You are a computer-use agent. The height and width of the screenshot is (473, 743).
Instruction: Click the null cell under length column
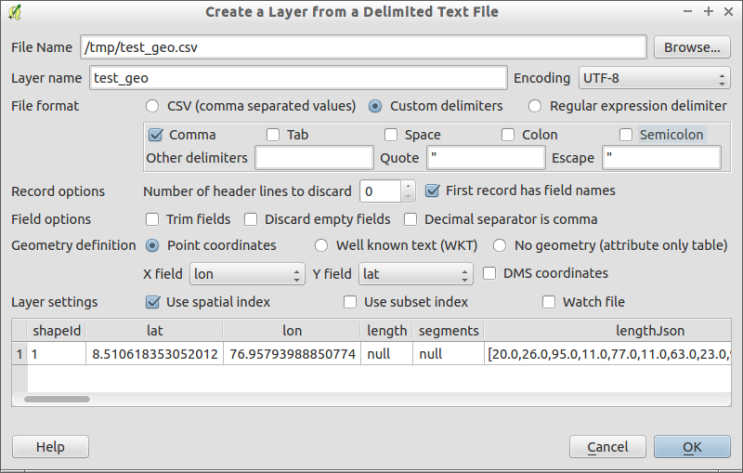click(387, 354)
